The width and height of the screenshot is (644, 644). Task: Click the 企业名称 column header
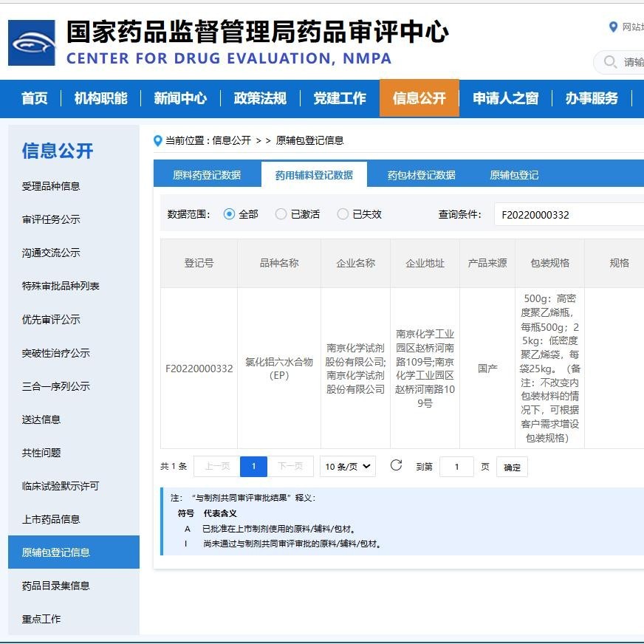coord(355,263)
